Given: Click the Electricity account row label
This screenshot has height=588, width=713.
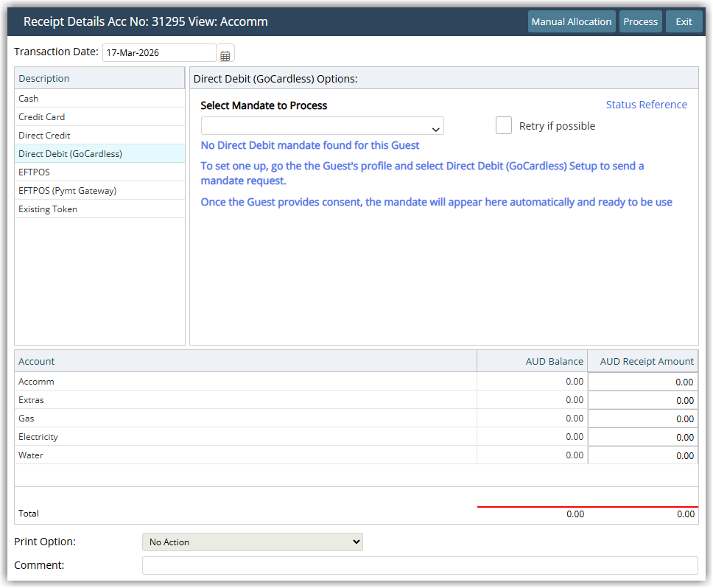Looking at the screenshot, I should [x=38, y=436].
